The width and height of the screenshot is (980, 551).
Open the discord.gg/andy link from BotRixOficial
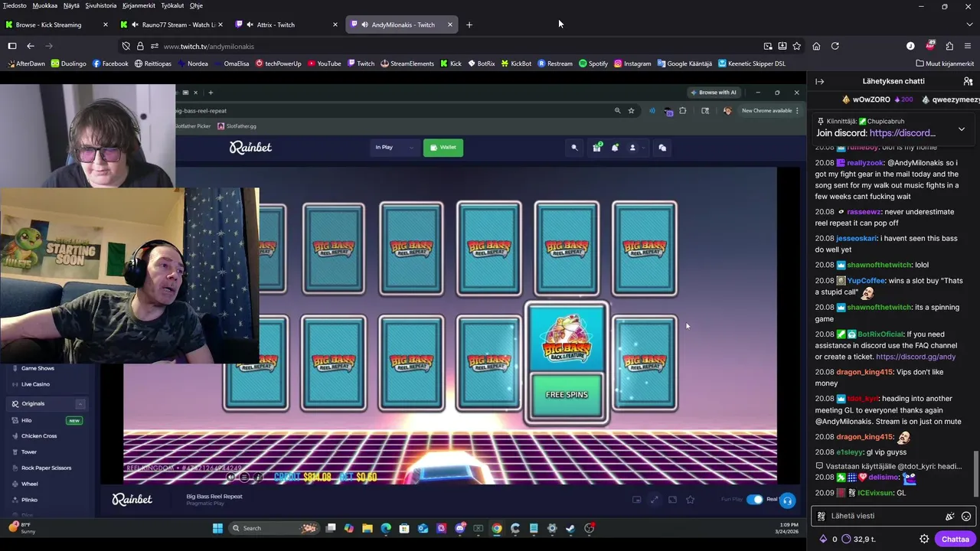[x=916, y=357]
